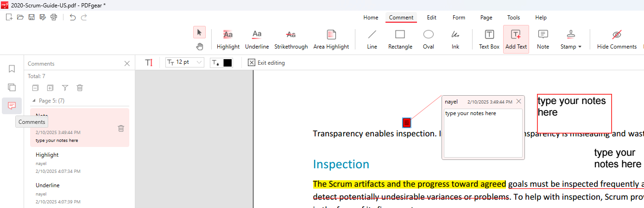Filter comments with funnel icon
Image resolution: width=644 pixels, height=208 pixels.
[65, 88]
